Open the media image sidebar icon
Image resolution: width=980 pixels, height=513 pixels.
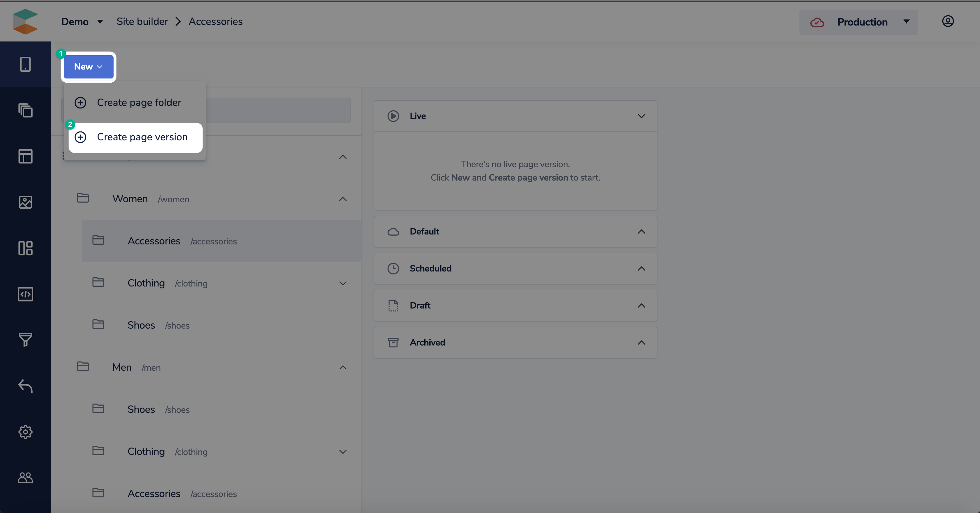(x=25, y=202)
